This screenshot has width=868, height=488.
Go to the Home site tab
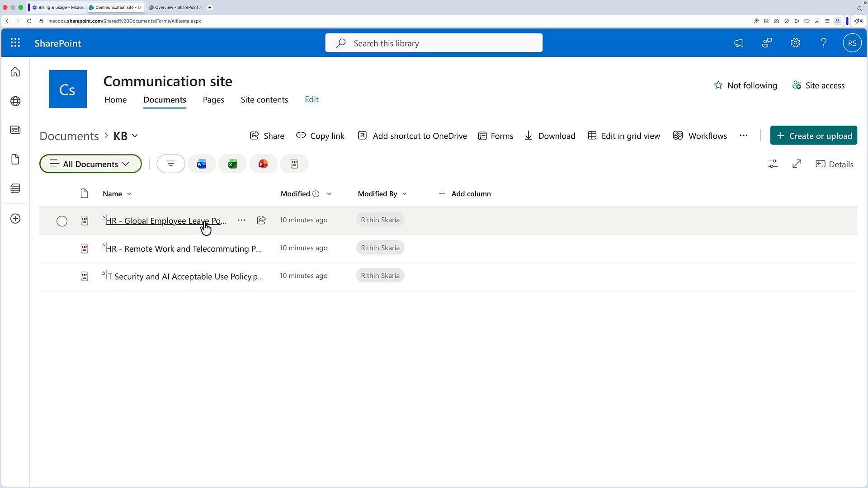pos(116,99)
